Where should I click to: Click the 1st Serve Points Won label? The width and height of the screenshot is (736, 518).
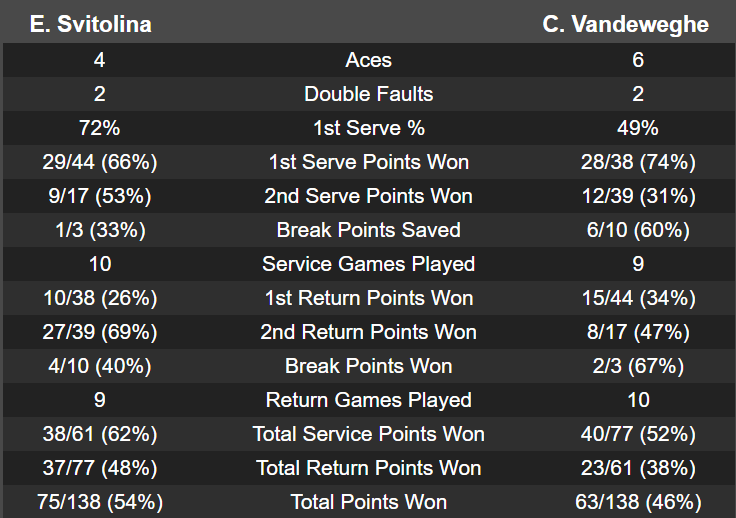368,162
